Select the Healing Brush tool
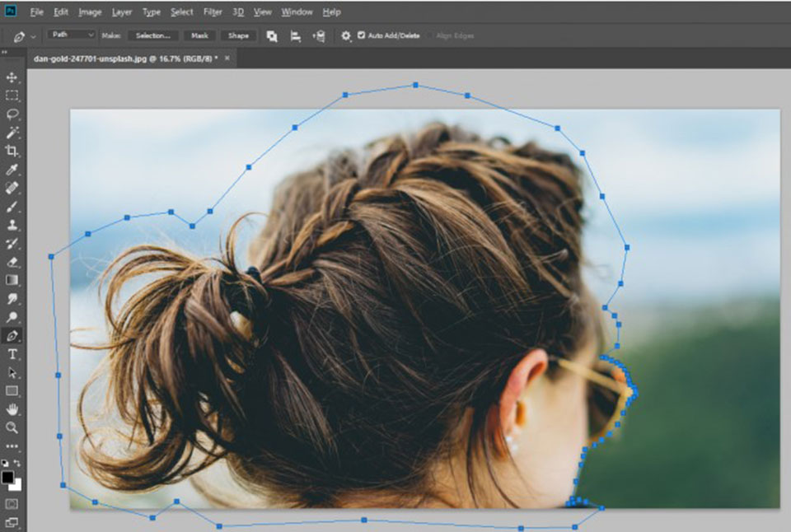Viewport: 791px width, 532px height. [x=12, y=188]
